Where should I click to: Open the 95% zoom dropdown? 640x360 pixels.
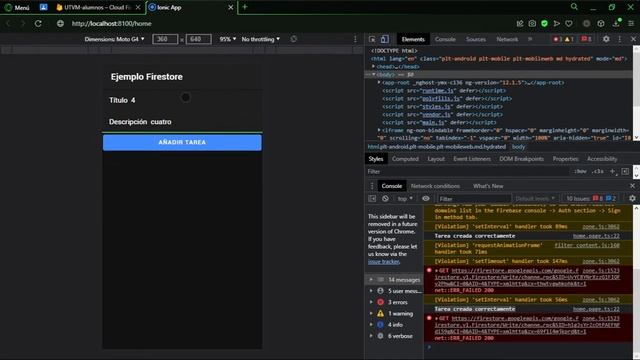tap(228, 39)
